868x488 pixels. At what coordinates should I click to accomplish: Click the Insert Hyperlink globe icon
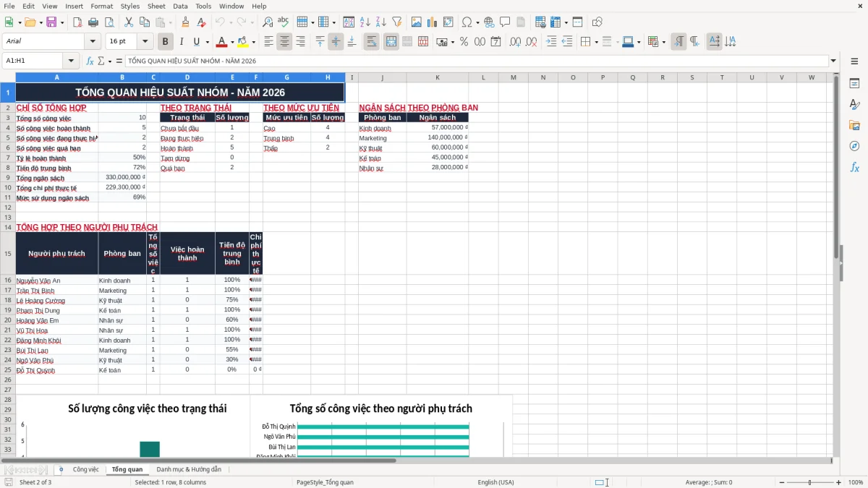click(489, 22)
